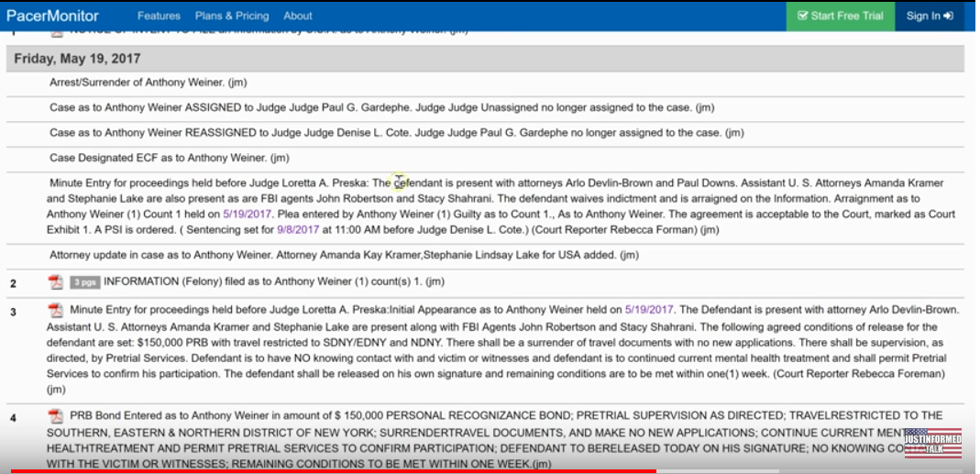Viewport: 980px width, 474px height.
Task: Click the Friday, May 19, 2017 date header
Action: pos(78,58)
